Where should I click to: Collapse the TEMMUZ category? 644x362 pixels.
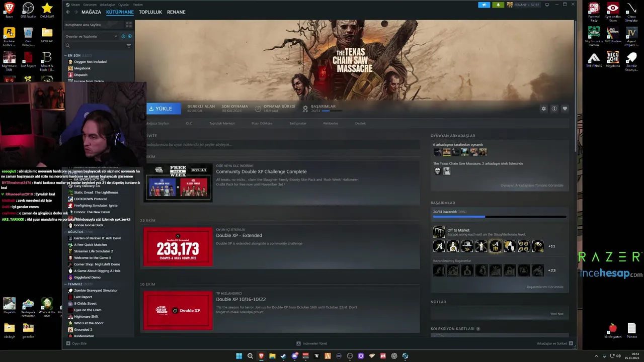point(65,284)
